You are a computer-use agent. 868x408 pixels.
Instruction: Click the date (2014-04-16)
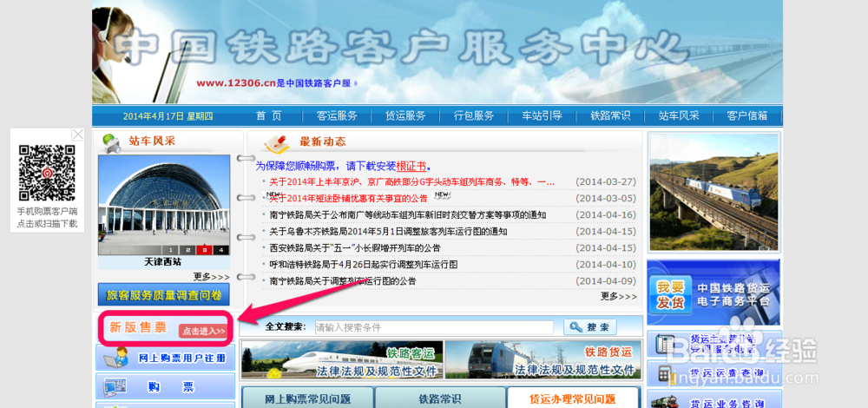point(606,214)
